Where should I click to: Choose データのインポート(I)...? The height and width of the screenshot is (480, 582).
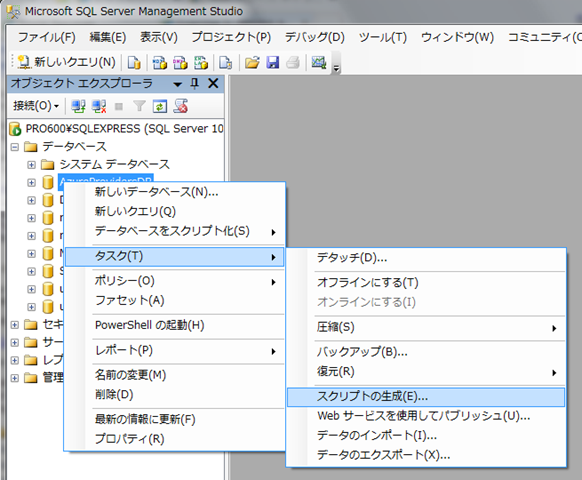pyautogui.click(x=426, y=435)
